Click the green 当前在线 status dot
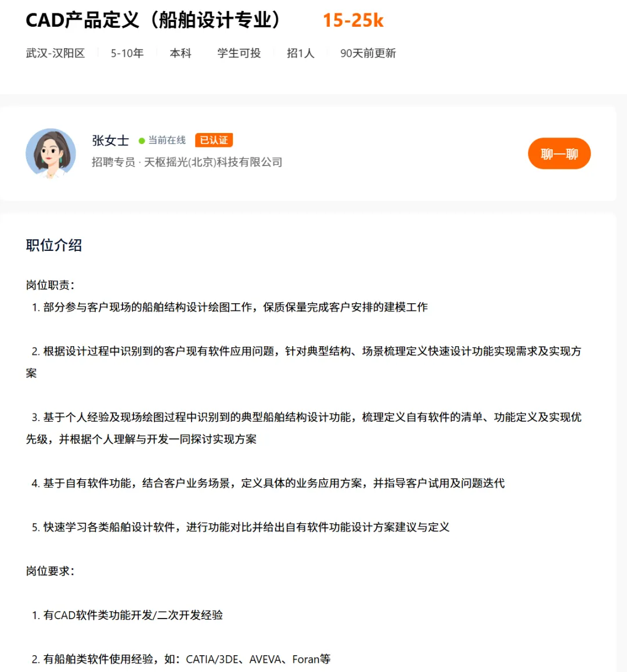Screen dimensions: 627x672 point(142,141)
